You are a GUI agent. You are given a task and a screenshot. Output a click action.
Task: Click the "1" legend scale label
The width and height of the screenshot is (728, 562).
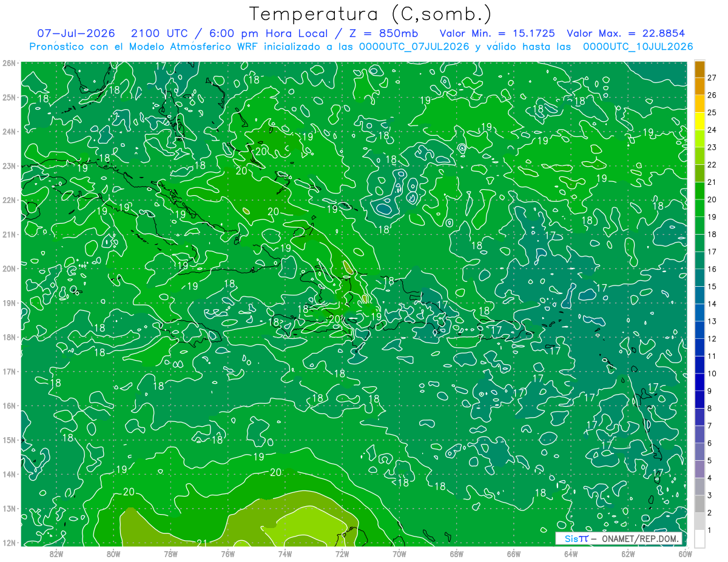(709, 530)
